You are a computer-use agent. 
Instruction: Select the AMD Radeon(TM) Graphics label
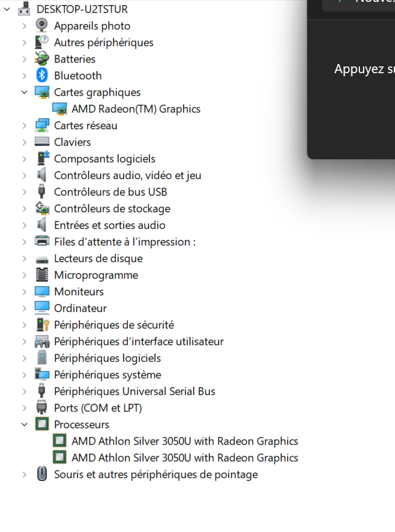(x=136, y=109)
